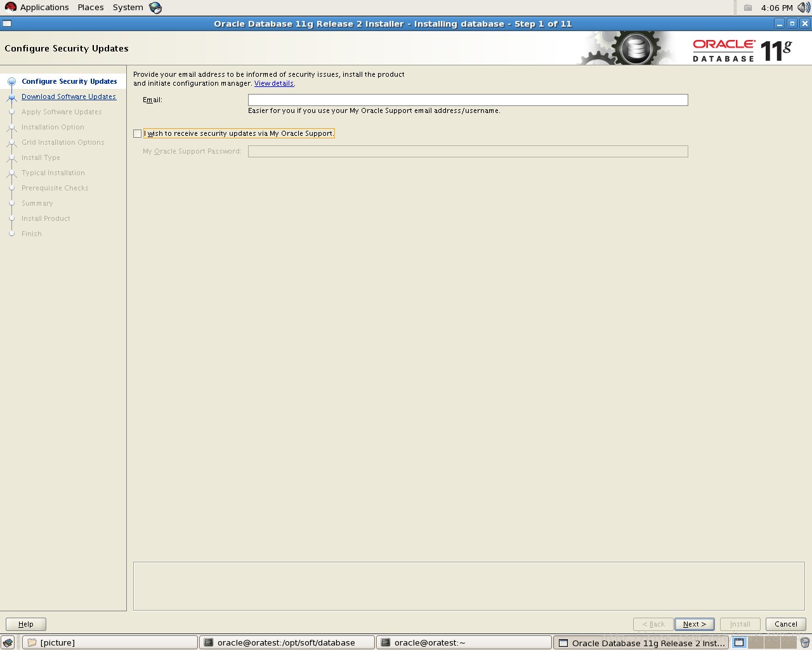Click the network status tray icon
Viewport: 812px width, 650px height.
point(748,8)
